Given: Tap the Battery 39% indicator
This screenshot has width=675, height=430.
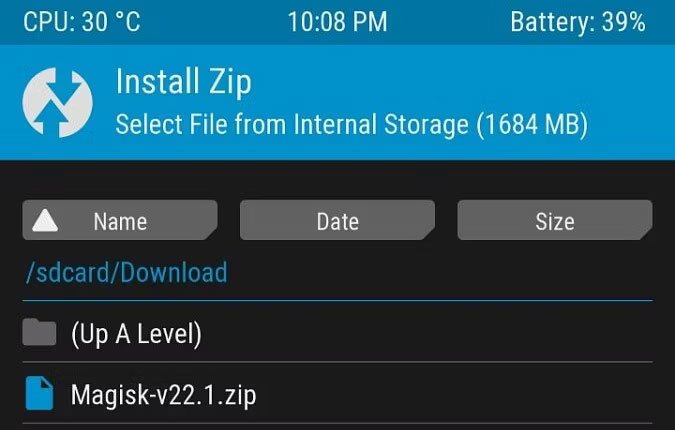Looking at the screenshot, I should [x=578, y=22].
